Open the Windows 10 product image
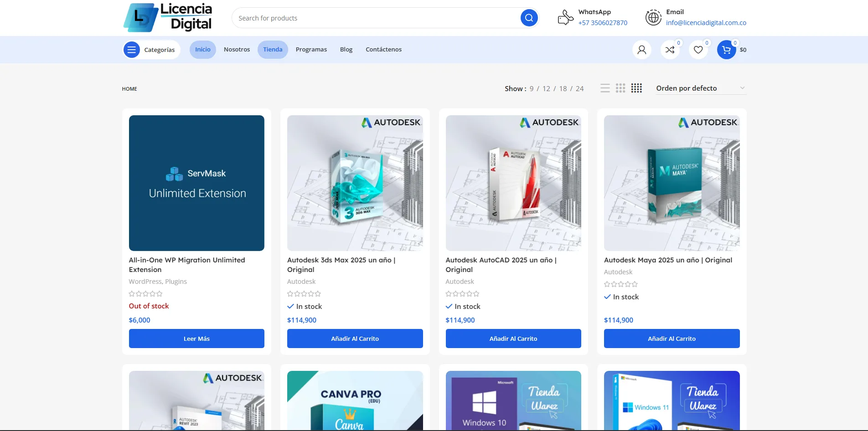 513,400
